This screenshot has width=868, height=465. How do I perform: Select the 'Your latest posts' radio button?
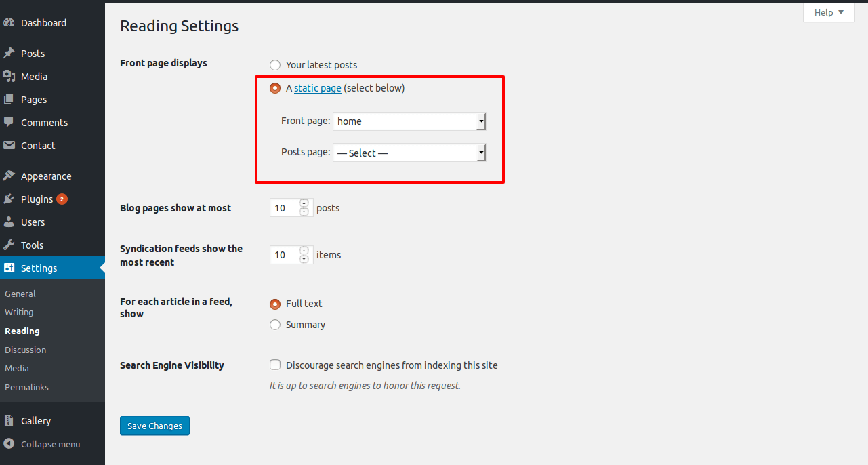tap(275, 65)
